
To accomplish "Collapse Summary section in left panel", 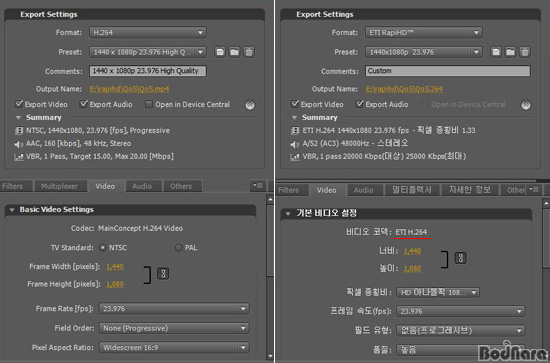I will [x=18, y=117].
